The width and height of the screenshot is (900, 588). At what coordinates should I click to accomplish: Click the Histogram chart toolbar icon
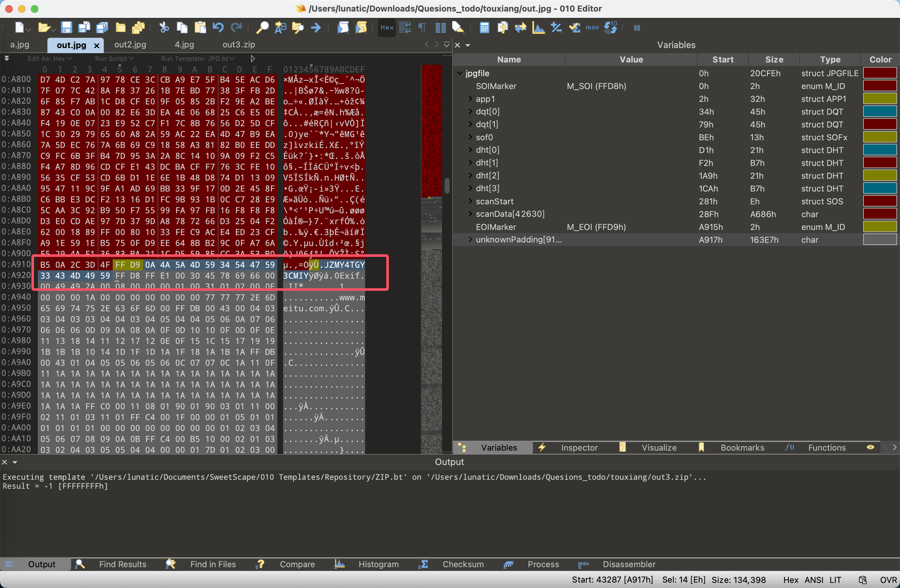(x=538, y=28)
